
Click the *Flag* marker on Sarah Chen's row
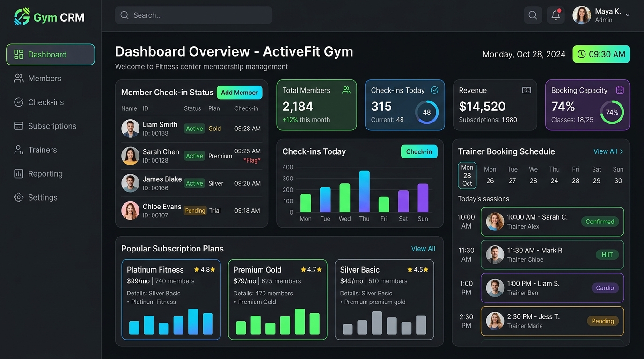click(252, 160)
